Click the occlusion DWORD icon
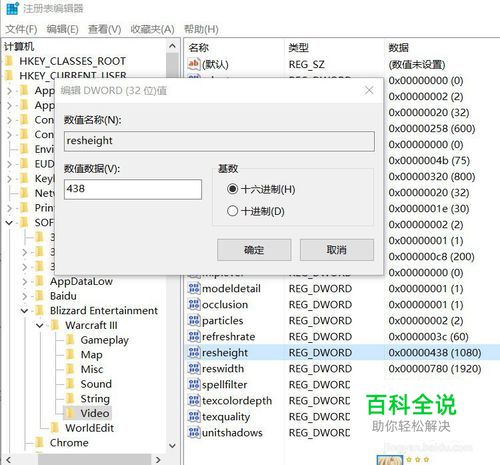The height and width of the screenshot is (465, 500). [194, 304]
